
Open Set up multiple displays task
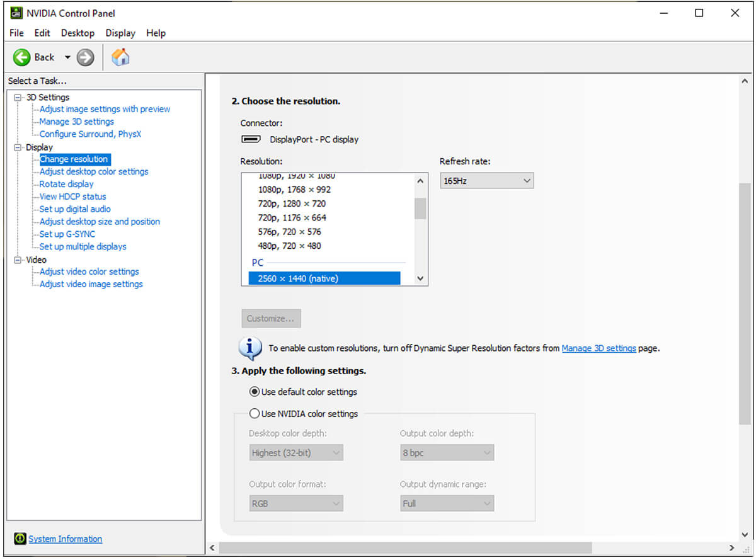[83, 247]
